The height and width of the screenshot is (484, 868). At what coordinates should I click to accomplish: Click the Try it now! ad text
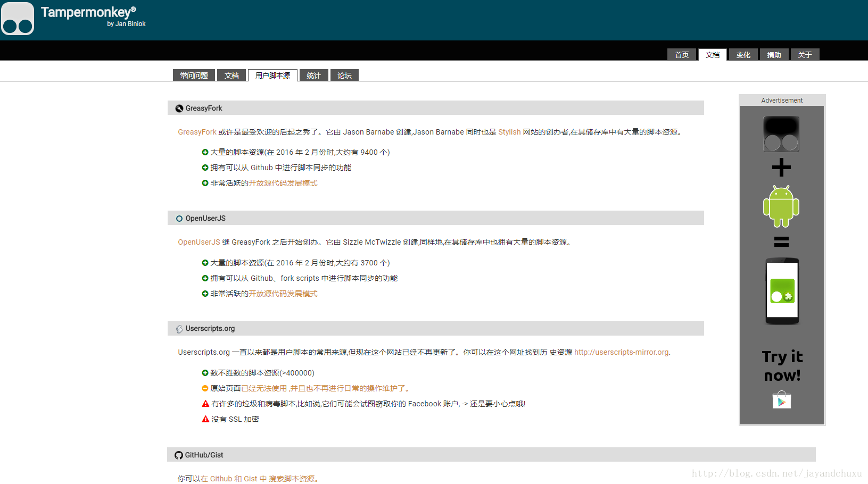click(782, 366)
